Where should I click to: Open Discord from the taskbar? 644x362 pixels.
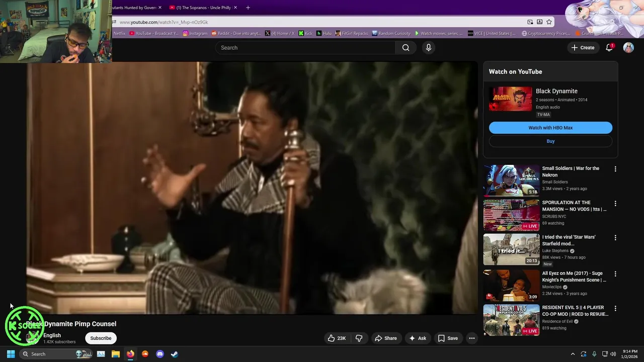coord(160,354)
